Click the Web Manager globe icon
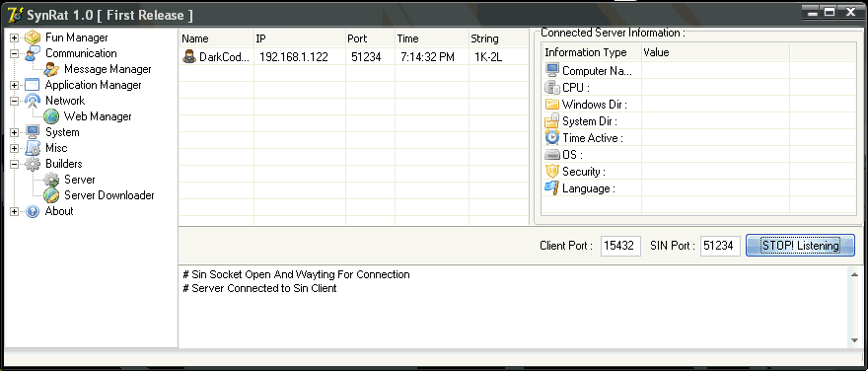The image size is (868, 371). (51, 116)
